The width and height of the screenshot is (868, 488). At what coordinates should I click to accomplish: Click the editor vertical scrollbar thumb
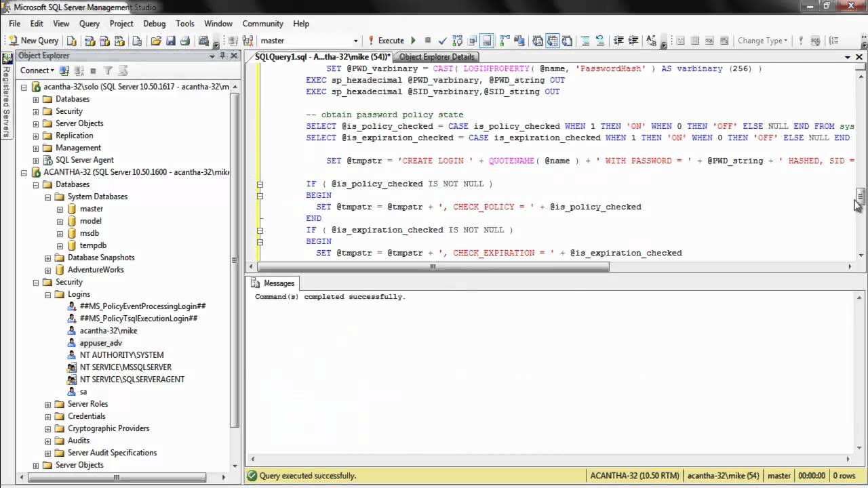click(860, 196)
